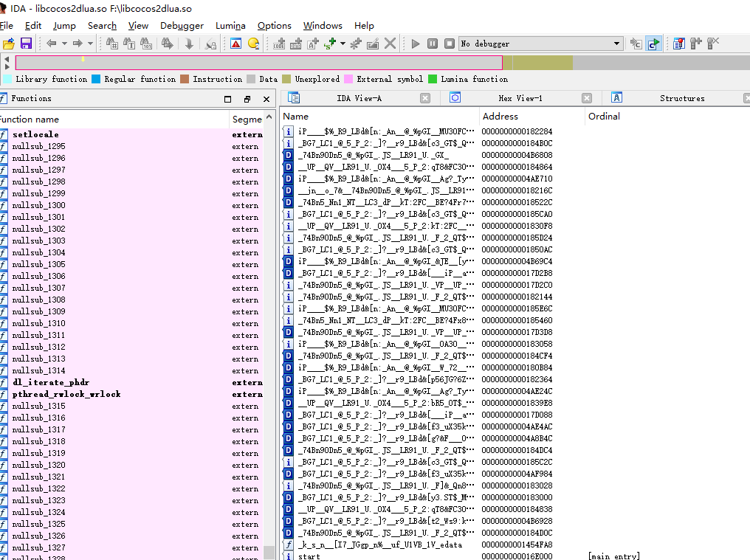Maximize the Functions panel square icon

click(227, 99)
